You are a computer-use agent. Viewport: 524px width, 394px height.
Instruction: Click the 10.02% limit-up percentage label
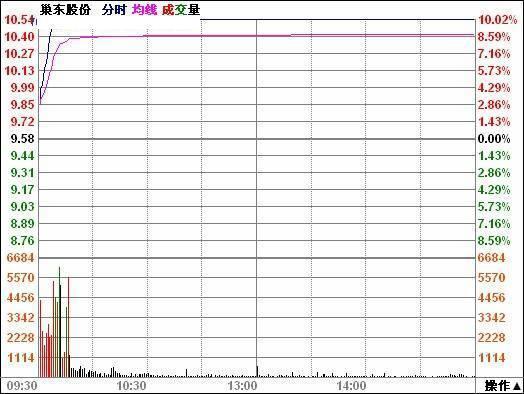(497, 20)
